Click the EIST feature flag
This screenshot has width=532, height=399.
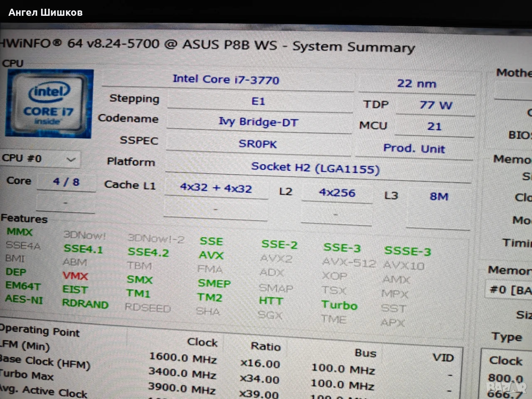[x=75, y=290]
